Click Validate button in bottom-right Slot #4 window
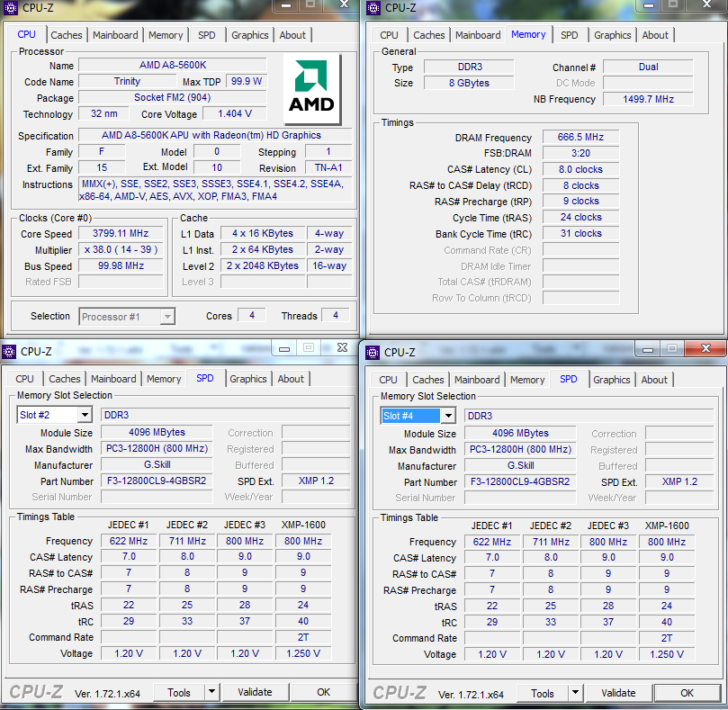 [619, 693]
